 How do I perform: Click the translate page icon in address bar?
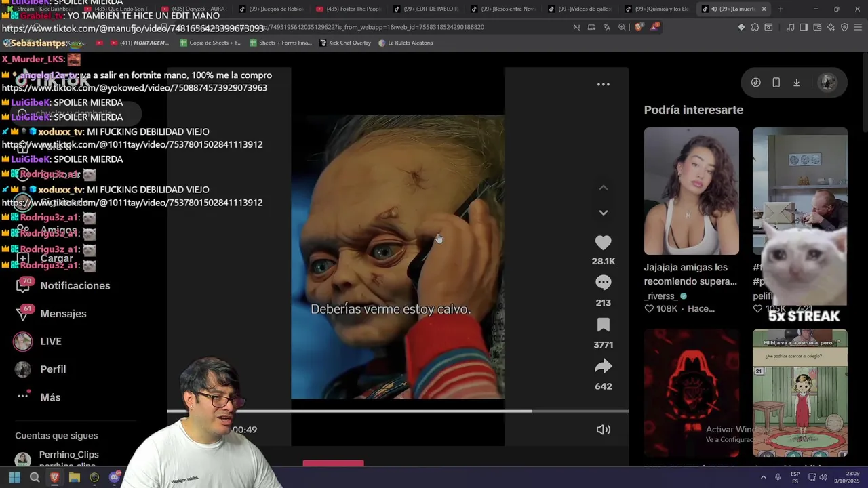click(x=606, y=27)
